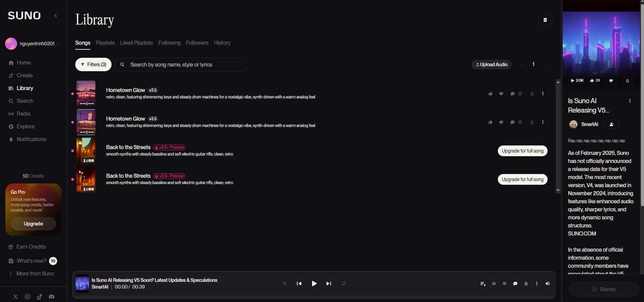The image size is (644, 302).
Task: Click the player bar song cover thumbnail
Action: click(x=82, y=284)
